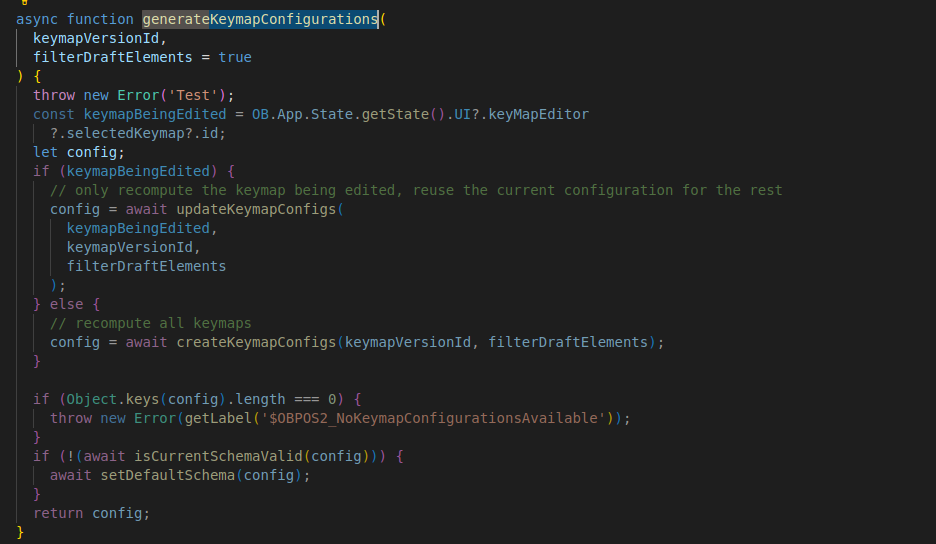
Task: Click the length property after keys(config)
Action: click(260, 399)
